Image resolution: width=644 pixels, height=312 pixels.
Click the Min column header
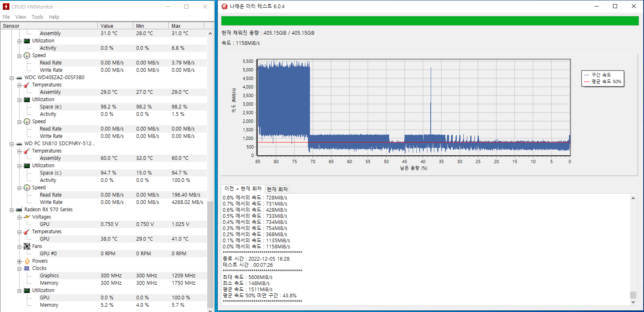coord(151,26)
